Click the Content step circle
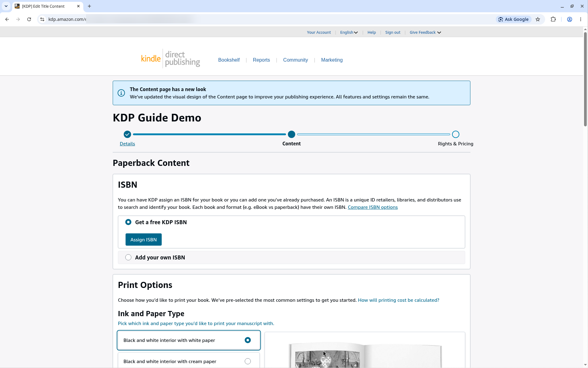 point(292,134)
